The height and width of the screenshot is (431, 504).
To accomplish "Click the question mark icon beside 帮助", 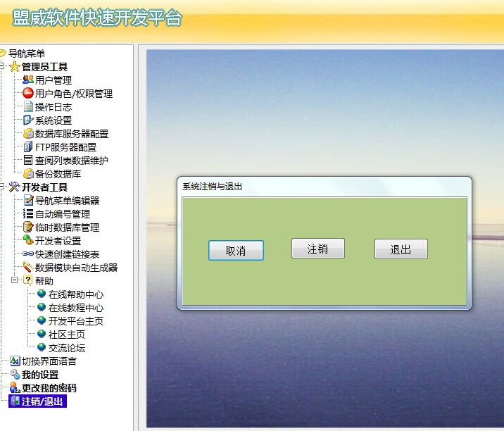I will coord(28,280).
